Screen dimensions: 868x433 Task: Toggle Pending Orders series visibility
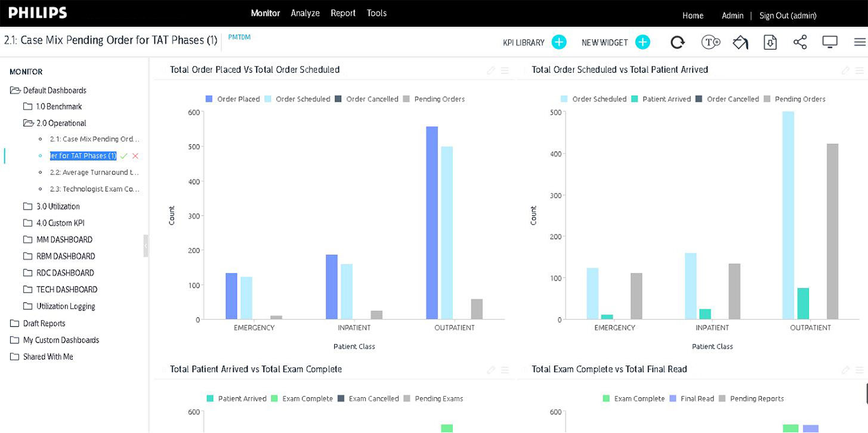pyautogui.click(x=434, y=99)
